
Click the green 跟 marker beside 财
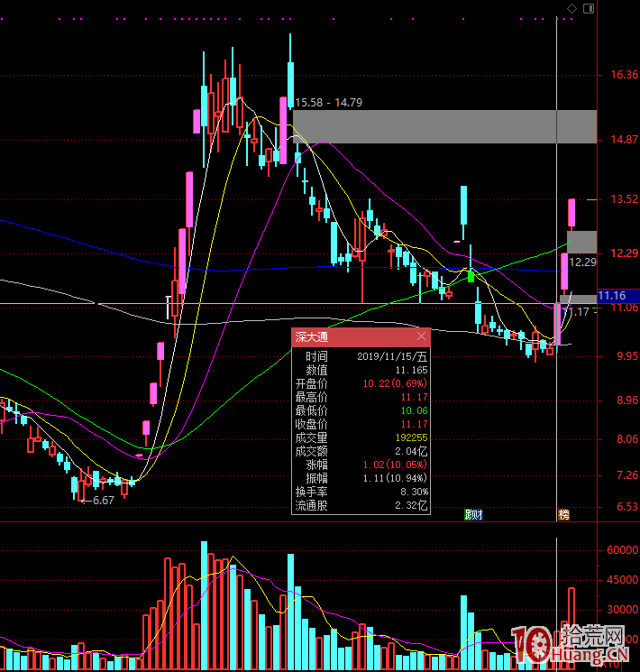pos(468,515)
